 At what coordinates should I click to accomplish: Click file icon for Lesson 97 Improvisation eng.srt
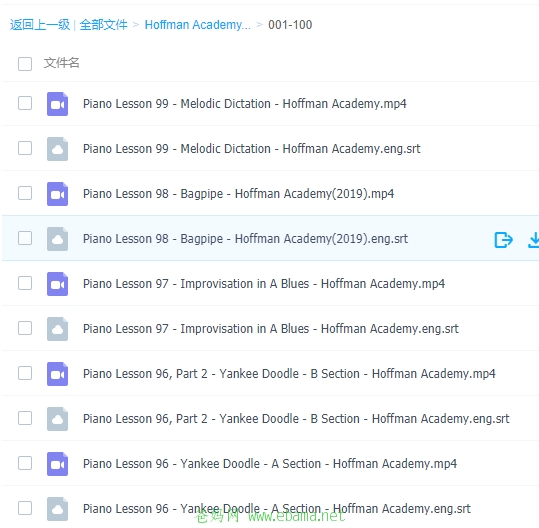[x=57, y=329]
